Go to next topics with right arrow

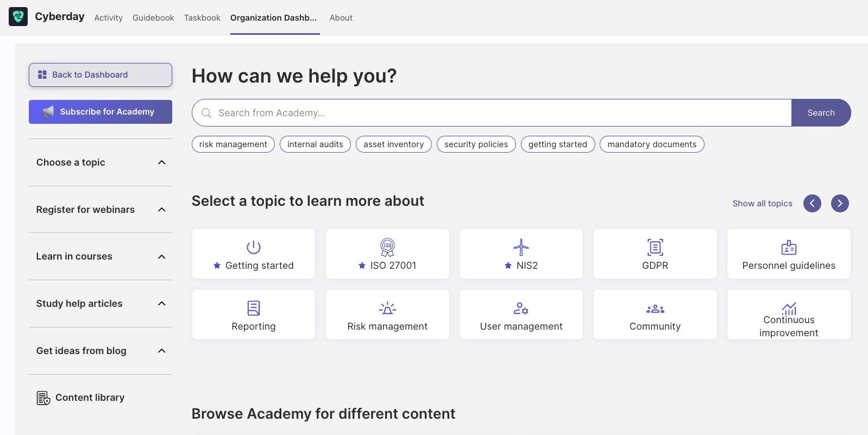[x=840, y=203]
